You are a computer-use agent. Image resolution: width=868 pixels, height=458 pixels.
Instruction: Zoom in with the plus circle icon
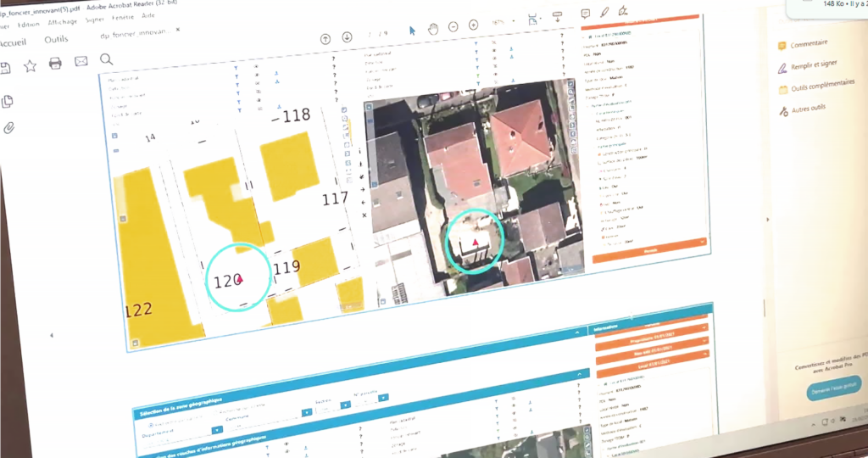473,25
